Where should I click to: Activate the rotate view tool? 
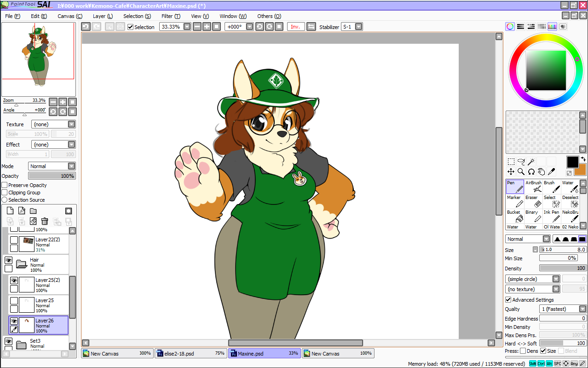pyautogui.click(x=531, y=172)
